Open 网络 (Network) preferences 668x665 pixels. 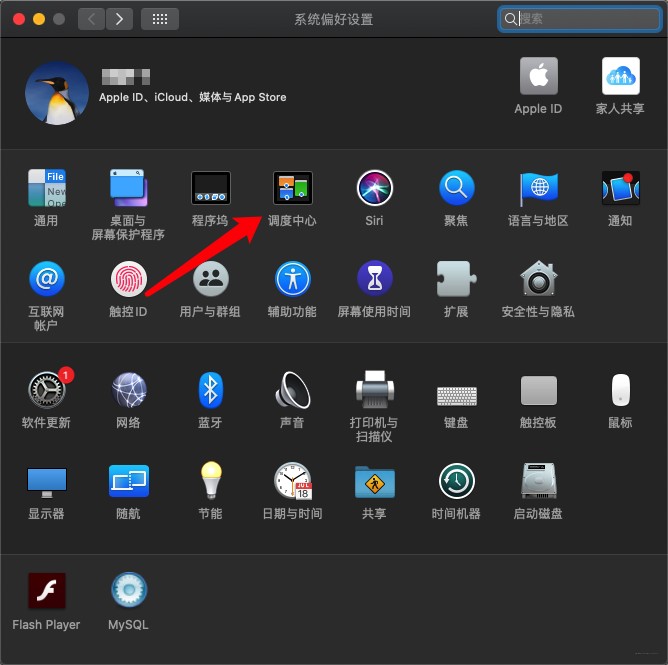click(129, 390)
